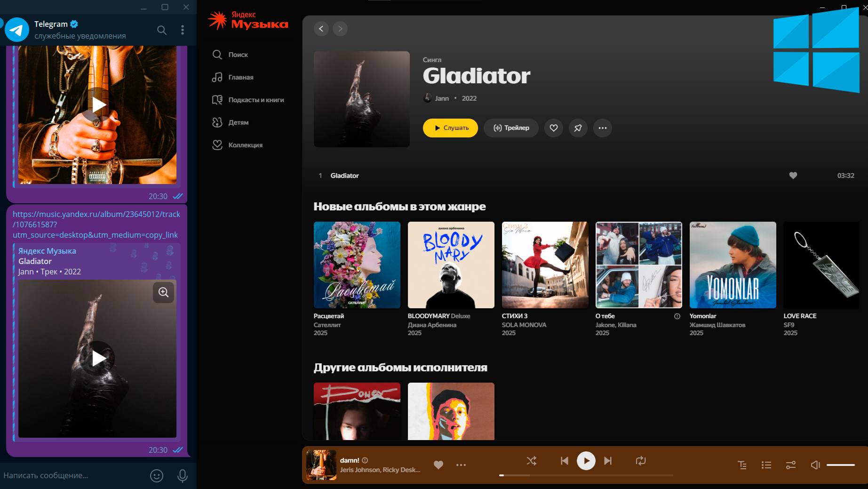Click the Telegram message input field
The height and width of the screenshot is (489, 868).
point(71,475)
